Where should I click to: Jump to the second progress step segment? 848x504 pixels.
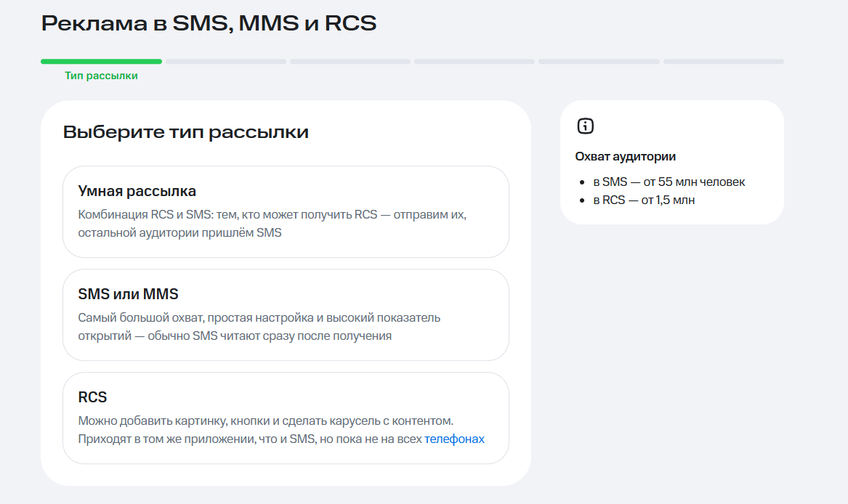pyautogui.click(x=226, y=62)
